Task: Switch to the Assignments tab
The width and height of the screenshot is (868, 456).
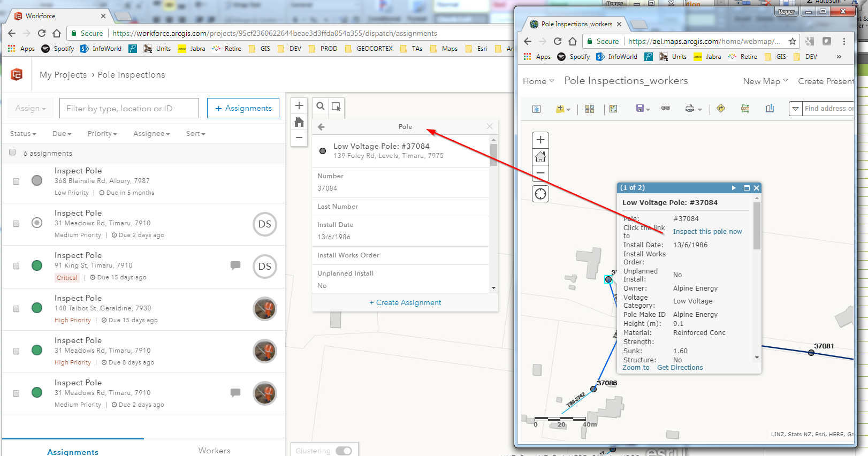Action: (x=73, y=452)
